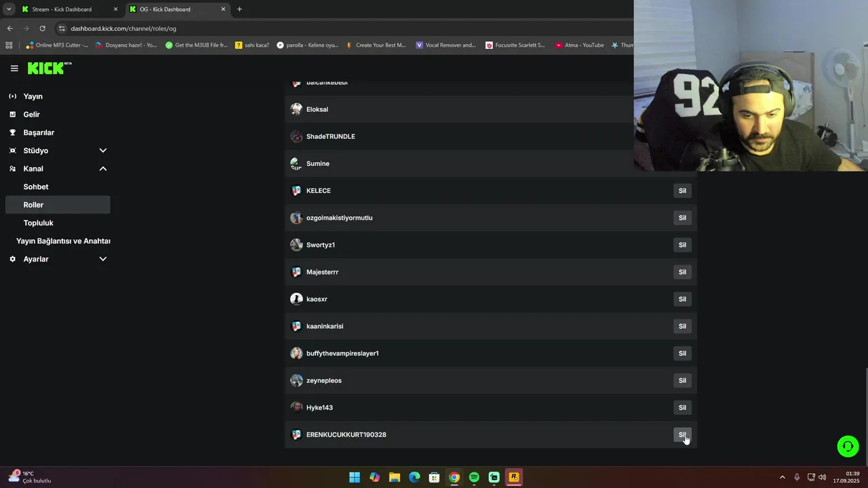Open Online MP3 Cutter bookmark
The width and height of the screenshot is (868, 488).
tap(57, 45)
